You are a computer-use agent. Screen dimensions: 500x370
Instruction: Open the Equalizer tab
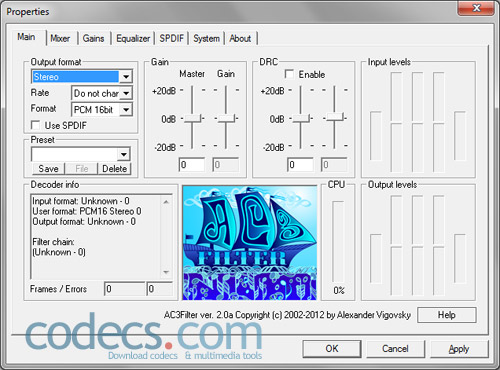(x=133, y=38)
